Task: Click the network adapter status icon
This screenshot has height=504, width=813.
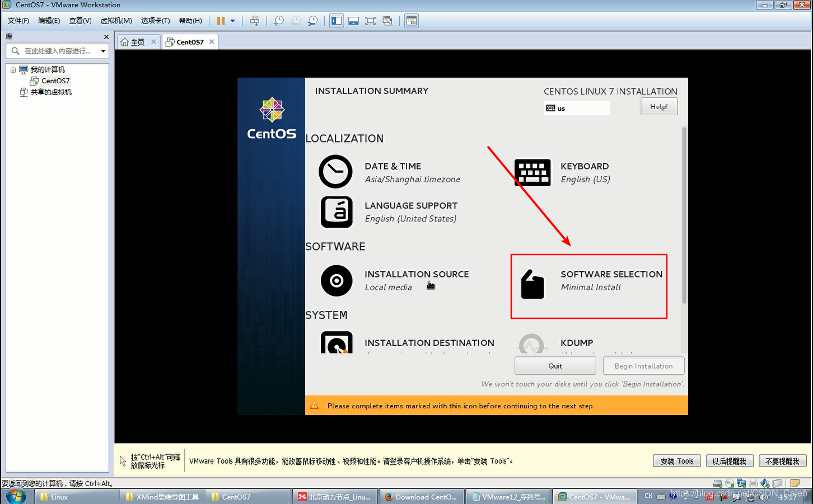Action: (x=741, y=483)
